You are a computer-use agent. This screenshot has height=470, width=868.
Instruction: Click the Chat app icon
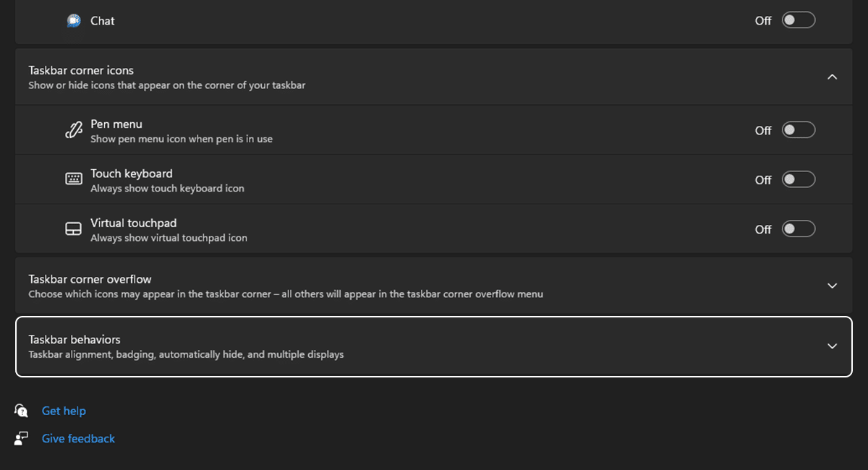(74, 21)
